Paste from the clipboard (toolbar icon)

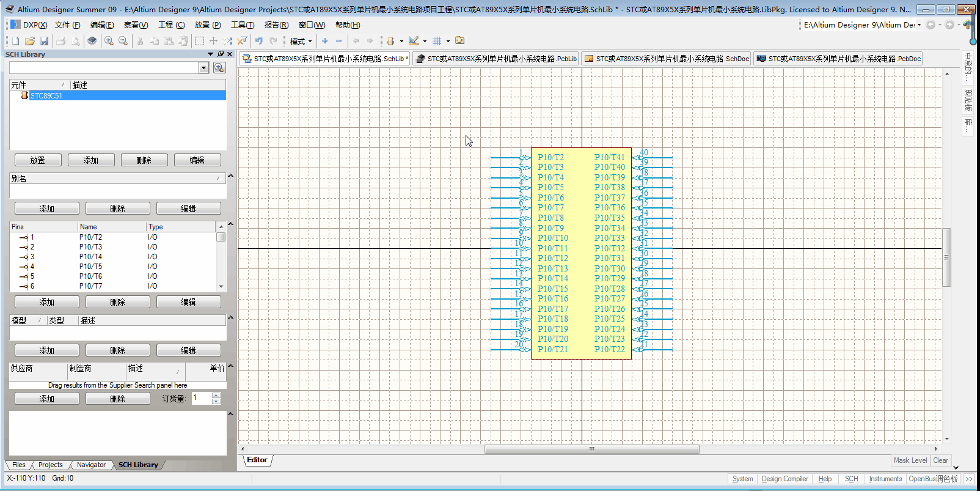pyautogui.click(x=169, y=41)
